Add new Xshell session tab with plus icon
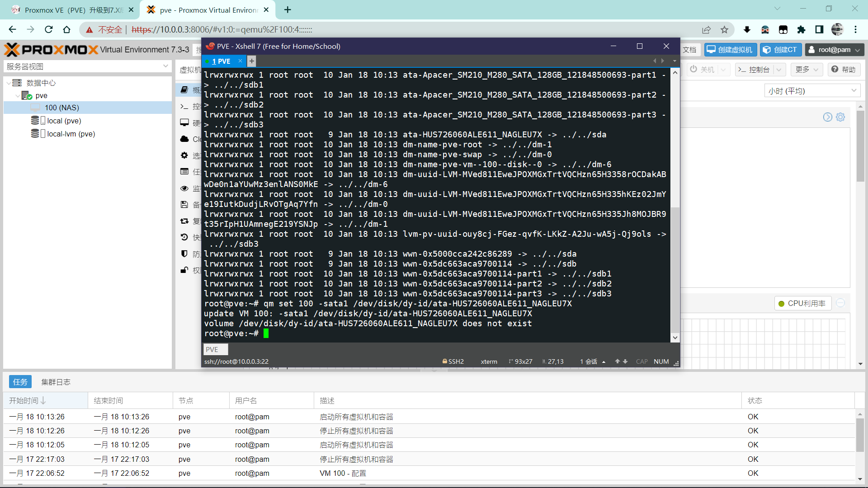Image resolution: width=868 pixels, height=488 pixels. (252, 61)
